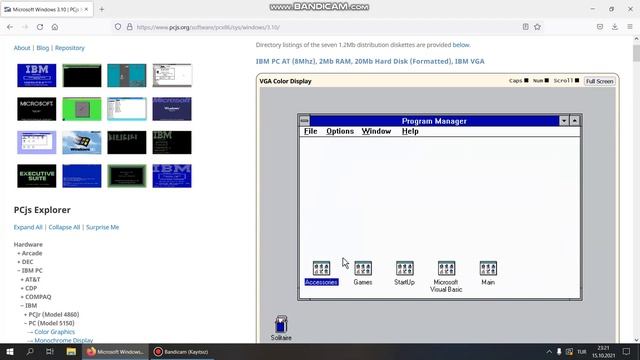Open the Executive Suite thumbnail

37,176
